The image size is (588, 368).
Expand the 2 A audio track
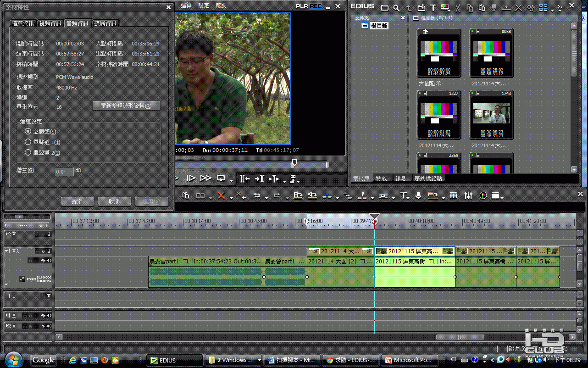(x=6, y=326)
